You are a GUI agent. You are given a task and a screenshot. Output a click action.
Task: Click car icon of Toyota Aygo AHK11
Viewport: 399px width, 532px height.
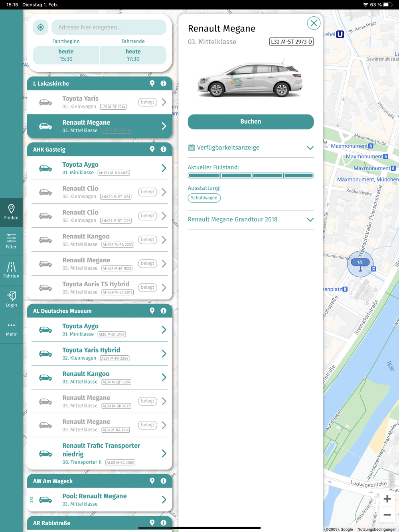coord(45,169)
